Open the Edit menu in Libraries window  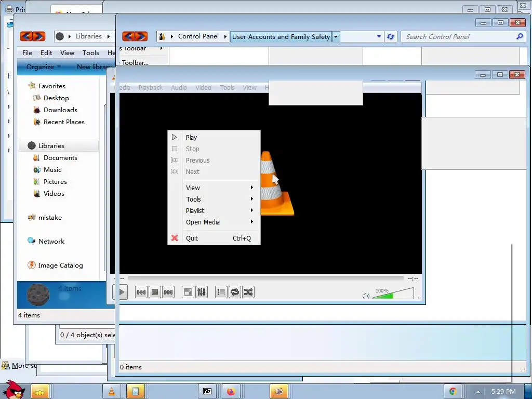pyautogui.click(x=46, y=53)
